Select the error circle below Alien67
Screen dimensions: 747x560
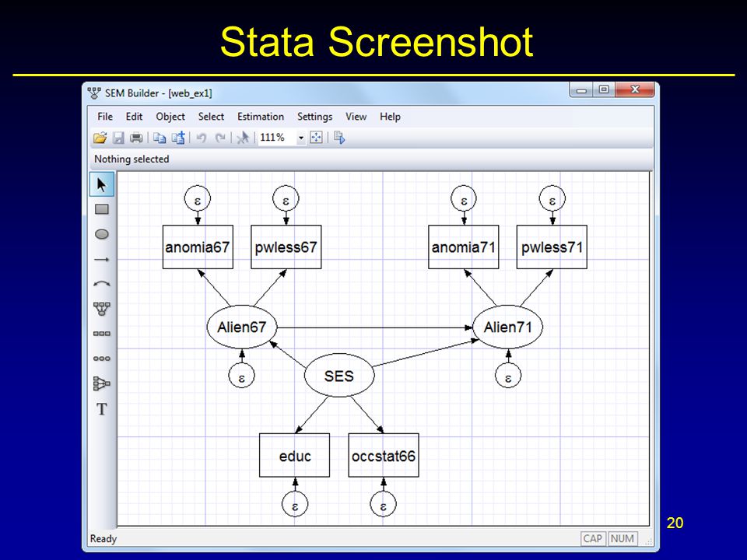coord(241,376)
